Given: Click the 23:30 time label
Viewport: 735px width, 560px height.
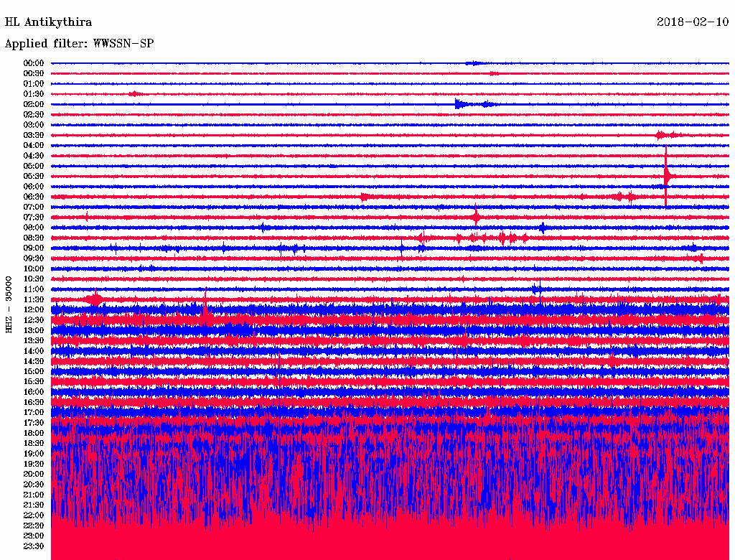Looking at the screenshot, I should 34,546.
